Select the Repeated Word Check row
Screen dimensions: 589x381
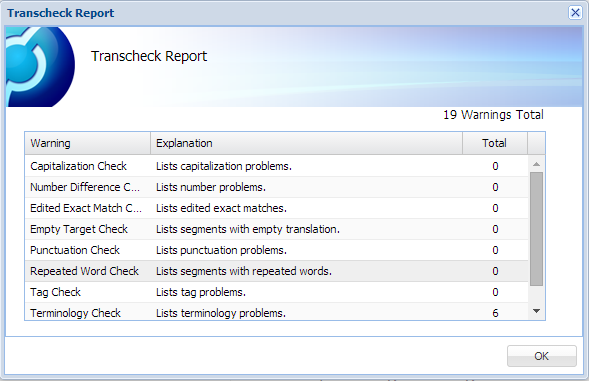pos(276,271)
